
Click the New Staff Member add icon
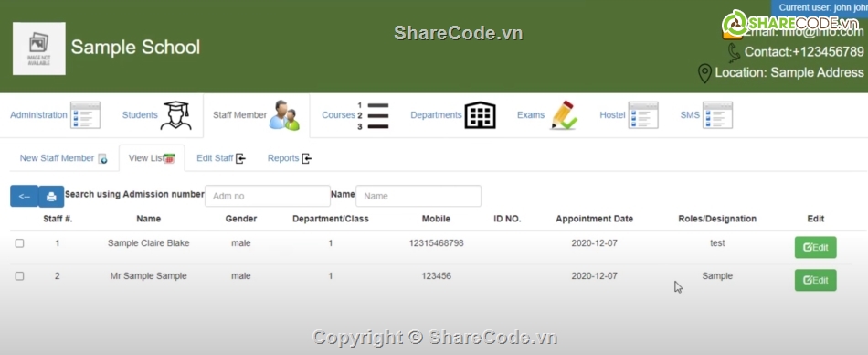pos(102,158)
